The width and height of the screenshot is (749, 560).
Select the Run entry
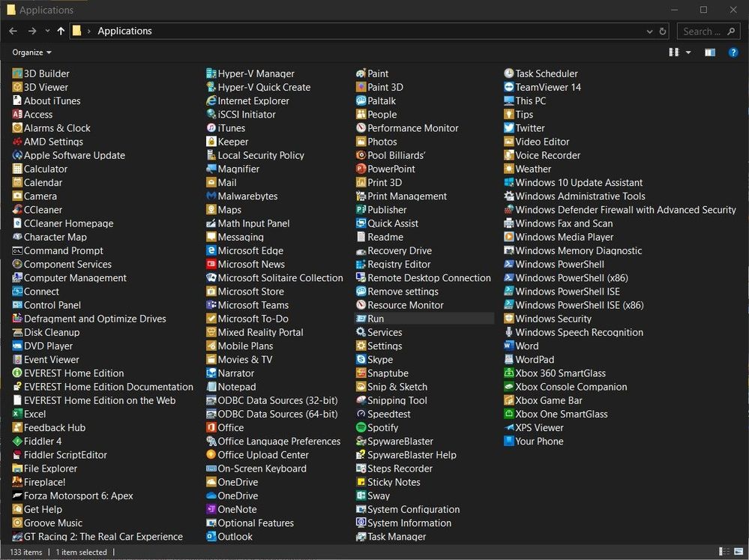[424, 319]
